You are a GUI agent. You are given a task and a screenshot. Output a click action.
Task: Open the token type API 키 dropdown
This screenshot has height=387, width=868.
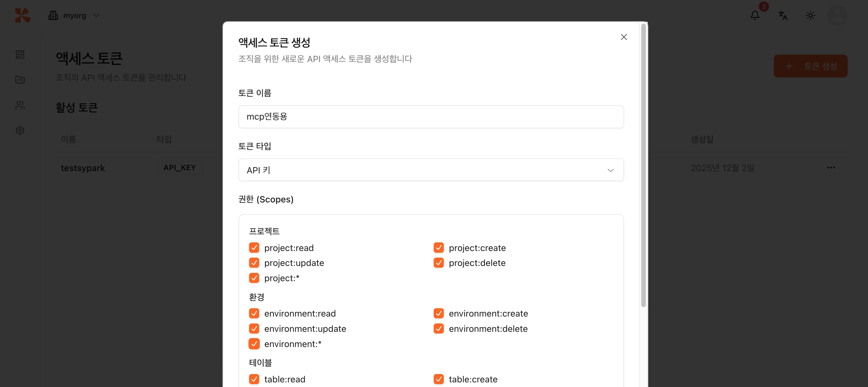(x=431, y=170)
